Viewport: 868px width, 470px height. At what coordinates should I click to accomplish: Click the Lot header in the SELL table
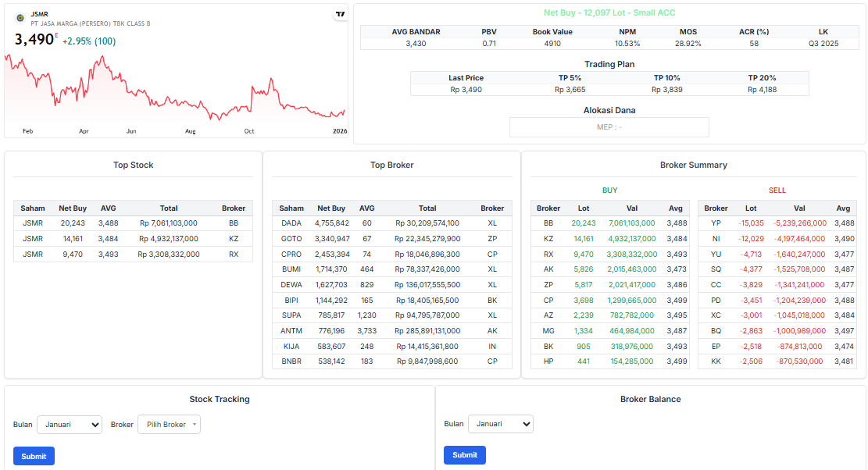pyautogui.click(x=751, y=208)
